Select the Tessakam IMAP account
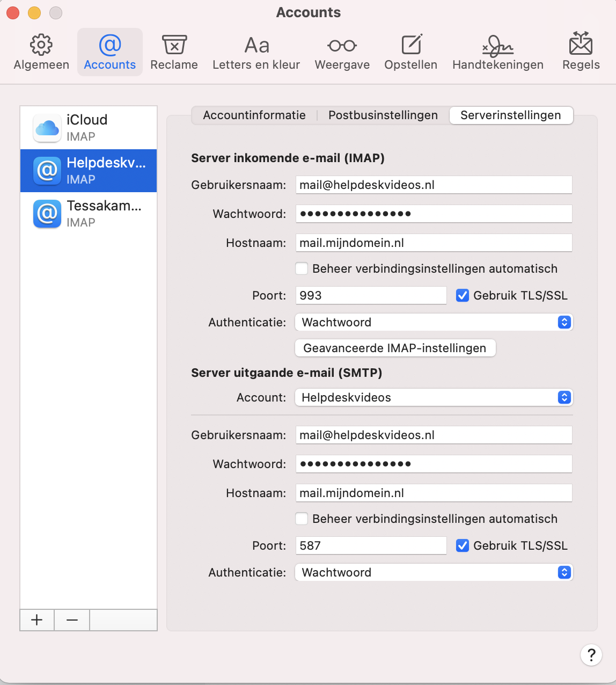The width and height of the screenshot is (616, 685). click(x=89, y=214)
